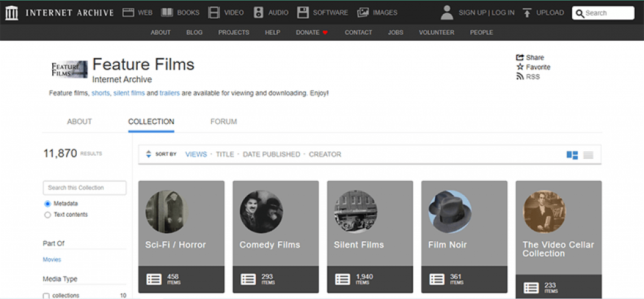The width and height of the screenshot is (644, 299).
Task: Open PROJECTS in the top navigation
Action: tap(234, 33)
